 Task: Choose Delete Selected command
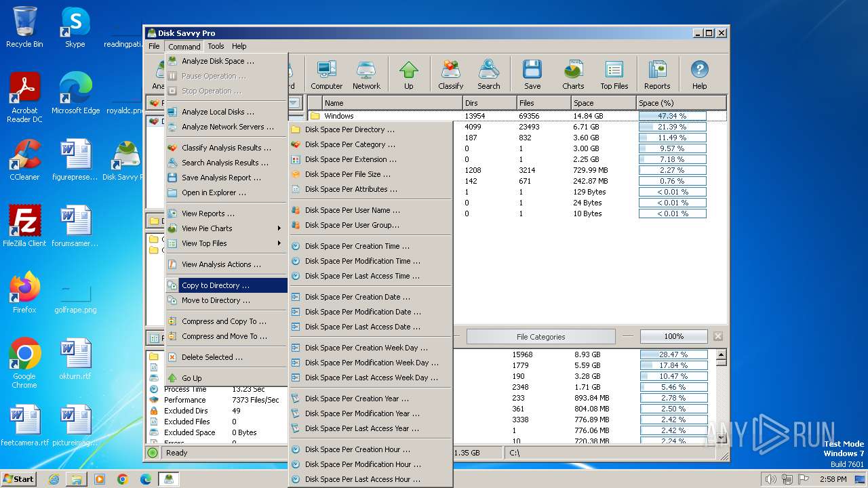226,357
